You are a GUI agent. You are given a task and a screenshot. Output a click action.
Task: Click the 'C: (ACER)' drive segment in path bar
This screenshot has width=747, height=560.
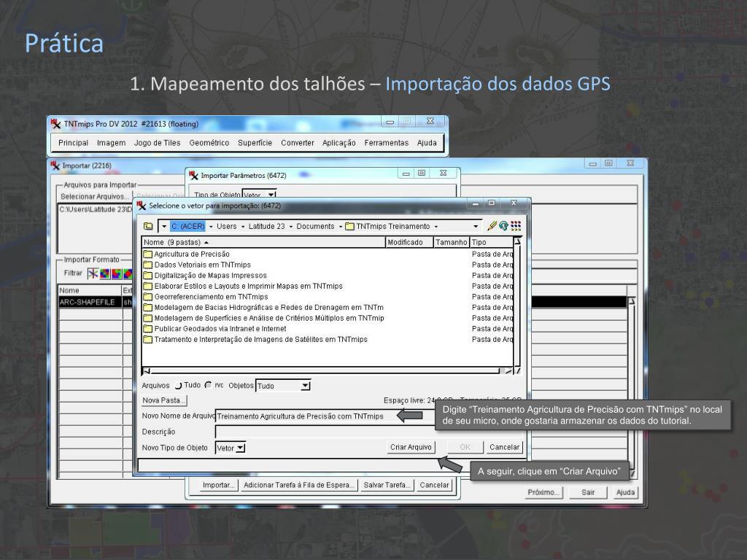[x=187, y=227]
